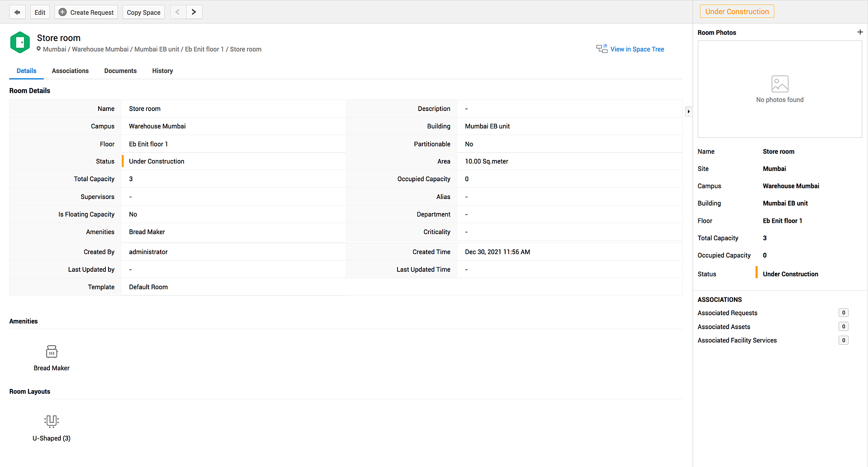This screenshot has height=467, width=868.
Task: Click Associated Assets count badge
Action: (x=843, y=327)
